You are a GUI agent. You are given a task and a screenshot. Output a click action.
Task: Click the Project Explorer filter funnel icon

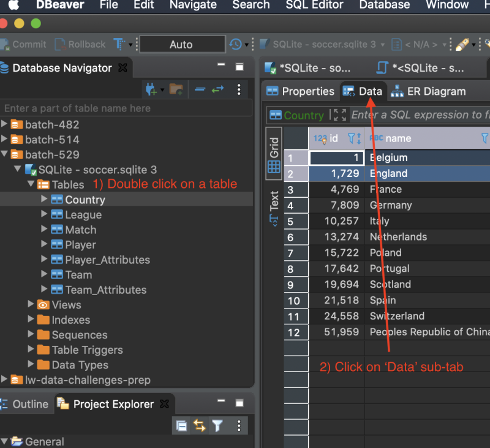pos(217,425)
